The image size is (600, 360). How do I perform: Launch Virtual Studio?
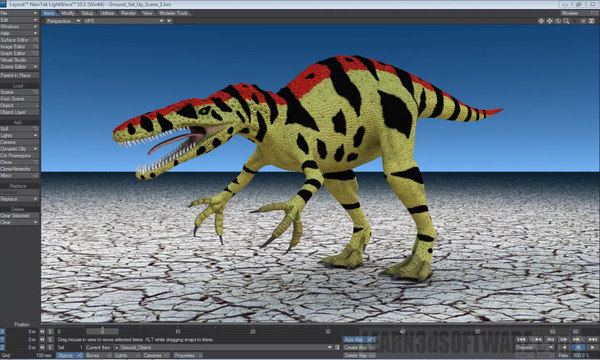[19, 60]
